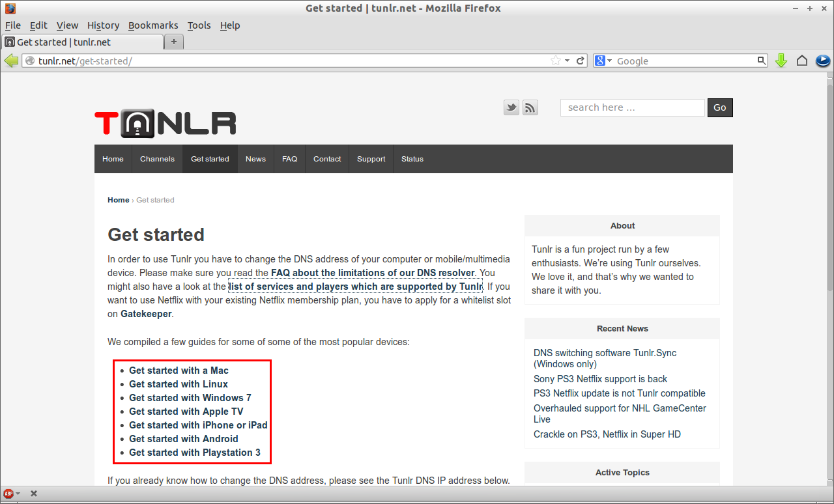
Task: Close the add-on bar with X
Action: point(34,494)
